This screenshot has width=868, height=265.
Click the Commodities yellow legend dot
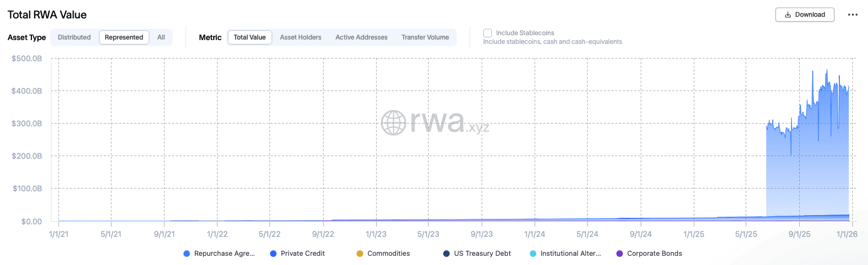[360, 254]
